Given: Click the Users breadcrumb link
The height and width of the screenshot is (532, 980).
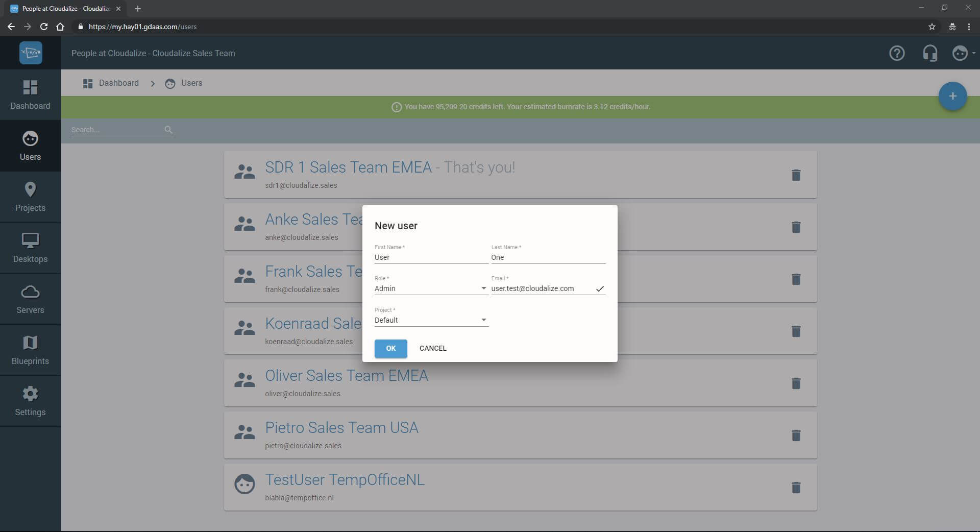Looking at the screenshot, I should click(x=184, y=83).
